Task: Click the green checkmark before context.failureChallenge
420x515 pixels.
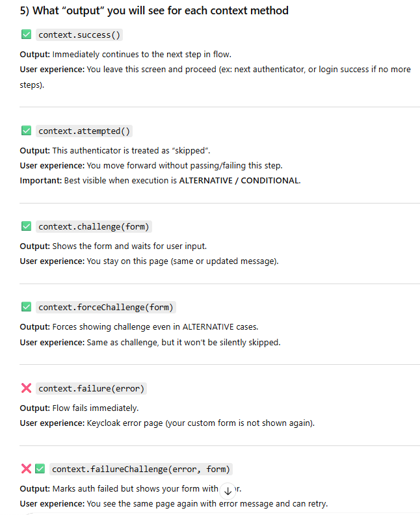Action: pyautogui.click(x=40, y=469)
